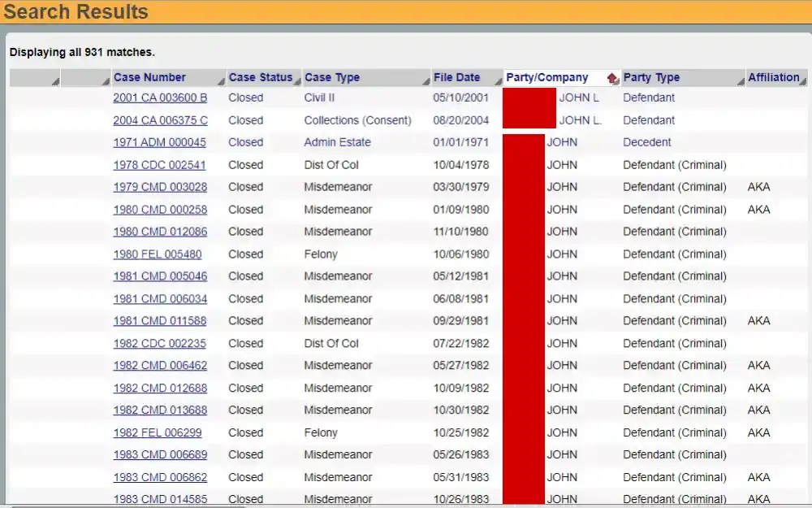Click the corner grip of second blank column header
The height and width of the screenshot is (508, 812).
[106, 81]
